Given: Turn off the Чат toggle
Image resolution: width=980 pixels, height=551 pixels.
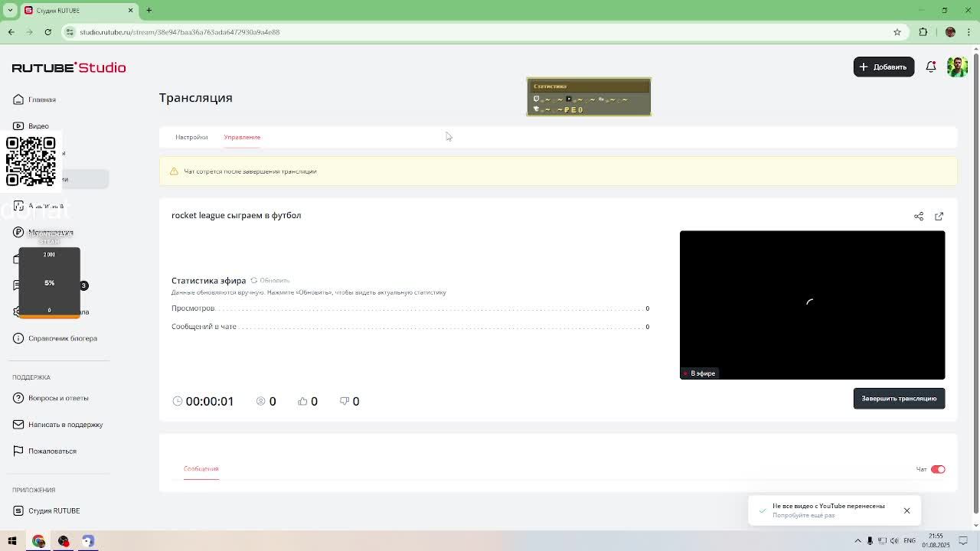Looking at the screenshot, I should [x=938, y=469].
